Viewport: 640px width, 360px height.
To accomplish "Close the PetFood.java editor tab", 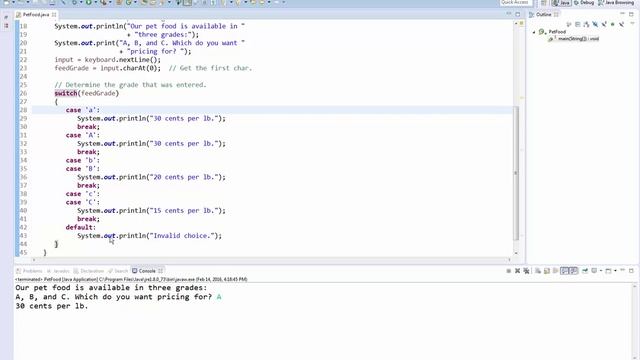I will pos(54,15).
